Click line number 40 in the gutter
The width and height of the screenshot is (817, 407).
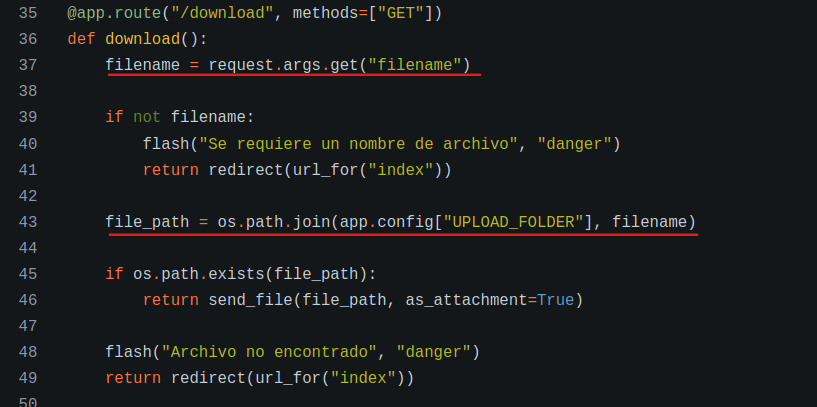point(28,144)
